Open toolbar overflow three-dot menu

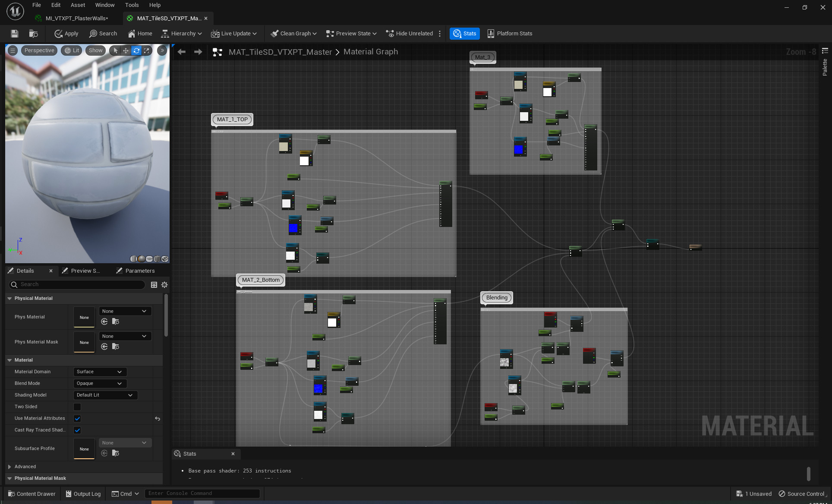point(440,34)
